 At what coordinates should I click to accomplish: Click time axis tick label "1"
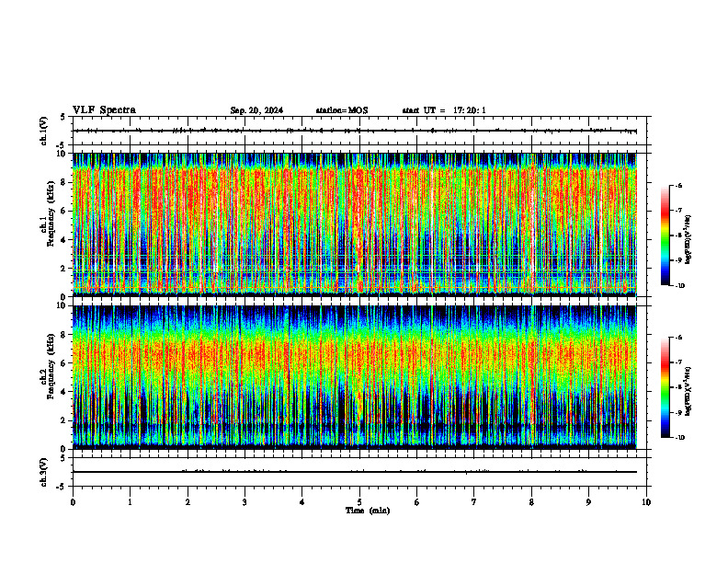click(x=130, y=502)
